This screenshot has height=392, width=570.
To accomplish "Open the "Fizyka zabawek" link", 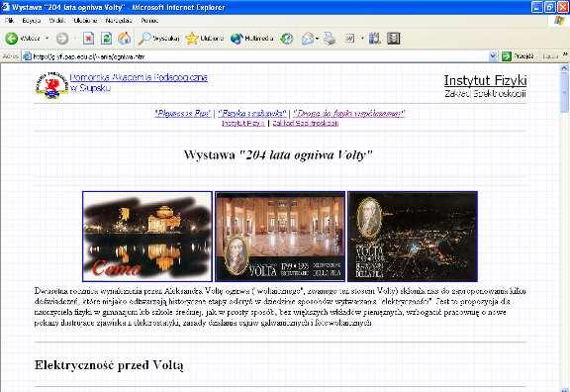I will 252,114.
